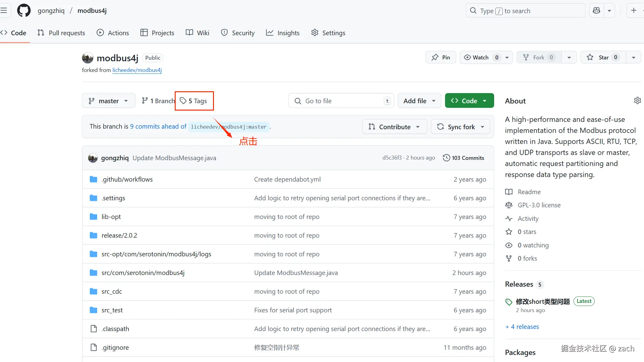Viewport: 644px width, 362px height.
Task: Open the .github/workflows folder
Action: 127,179
